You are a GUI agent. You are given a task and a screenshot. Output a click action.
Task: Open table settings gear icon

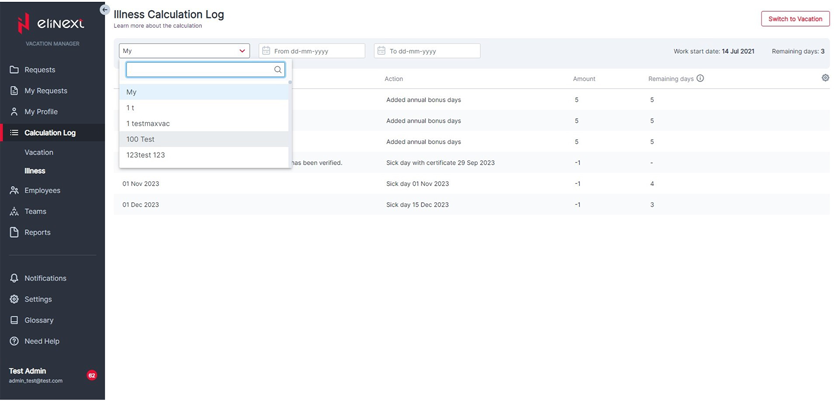pyautogui.click(x=825, y=78)
